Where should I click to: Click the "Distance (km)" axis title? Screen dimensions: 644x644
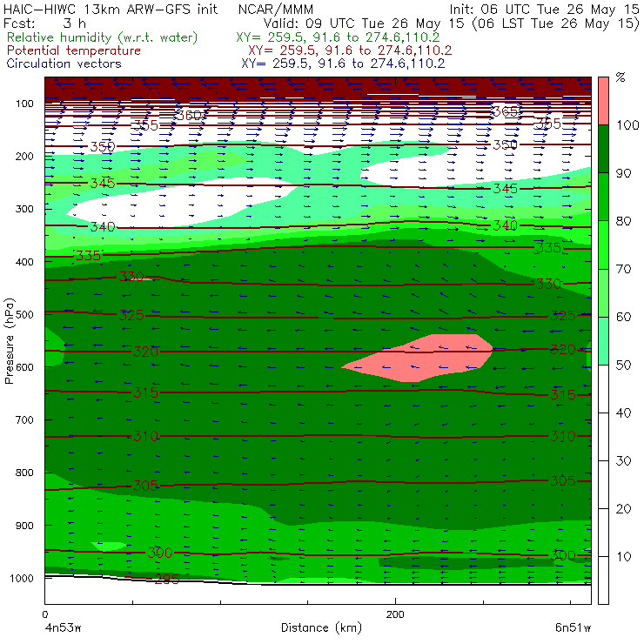[x=321, y=627]
